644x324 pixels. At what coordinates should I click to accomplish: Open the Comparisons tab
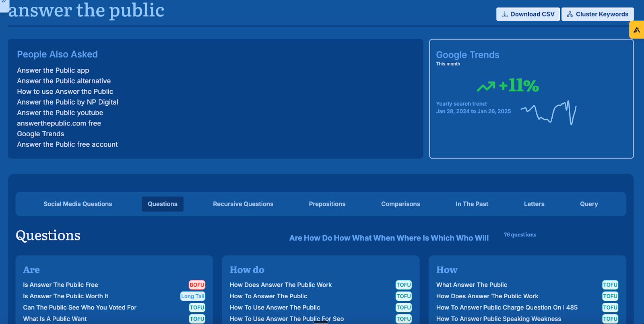point(400,204)
